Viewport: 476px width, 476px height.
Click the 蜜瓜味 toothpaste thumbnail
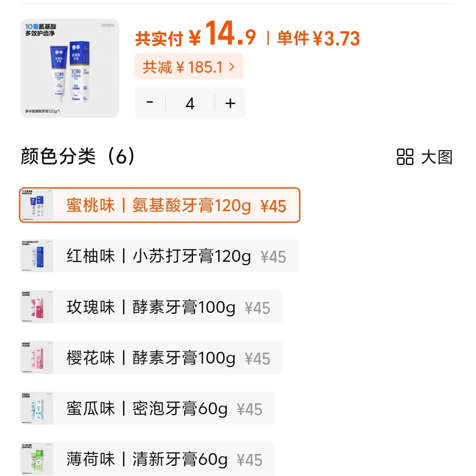click(x=37, y=409)
